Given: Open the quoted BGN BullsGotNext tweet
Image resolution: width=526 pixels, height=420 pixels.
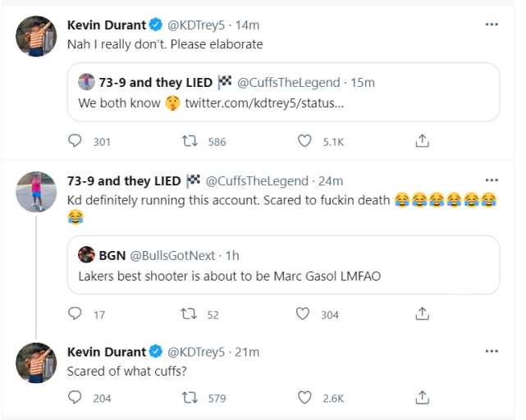Looking at the screenshot, I should click(283, 264).
